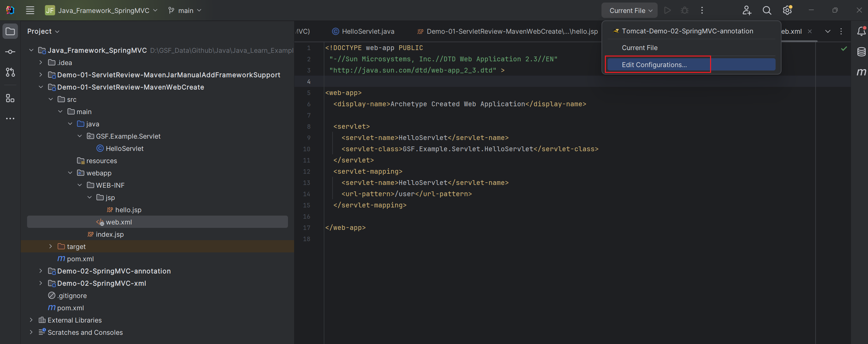Viewport: 868px width, 344px height.
Task: Switch to the hello.jsp editor tab
Action: coord(507,31)
